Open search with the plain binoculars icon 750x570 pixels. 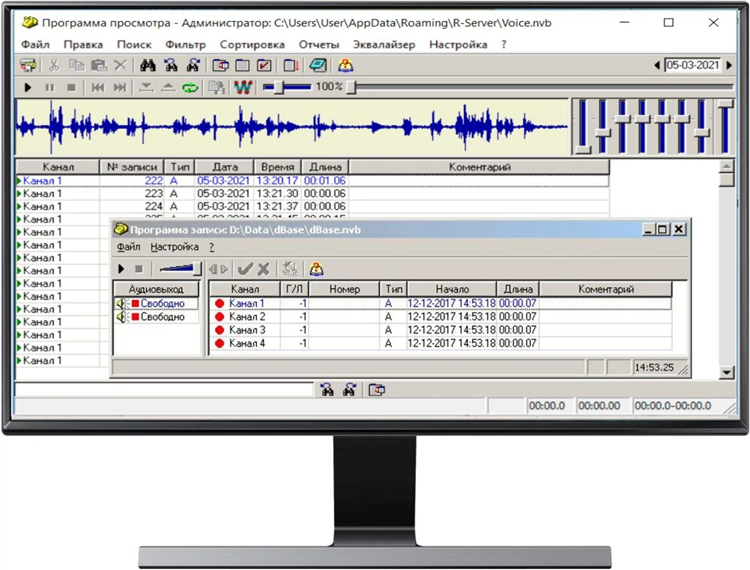click(148, 65)
